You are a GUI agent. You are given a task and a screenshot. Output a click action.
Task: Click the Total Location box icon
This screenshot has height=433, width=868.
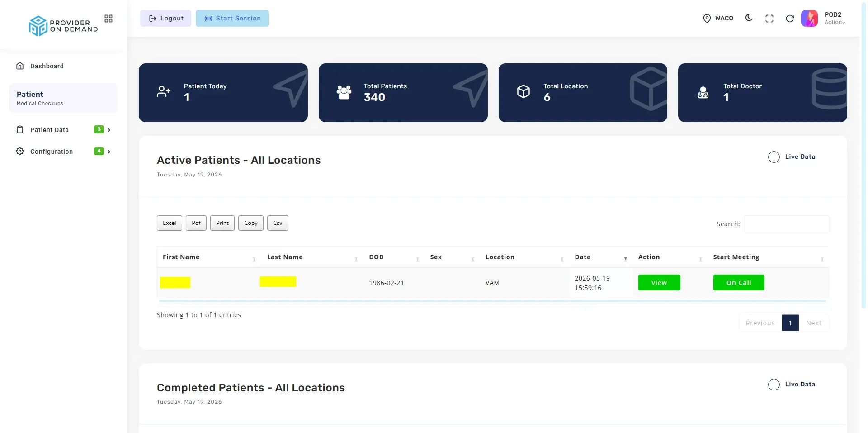[524, 92]
